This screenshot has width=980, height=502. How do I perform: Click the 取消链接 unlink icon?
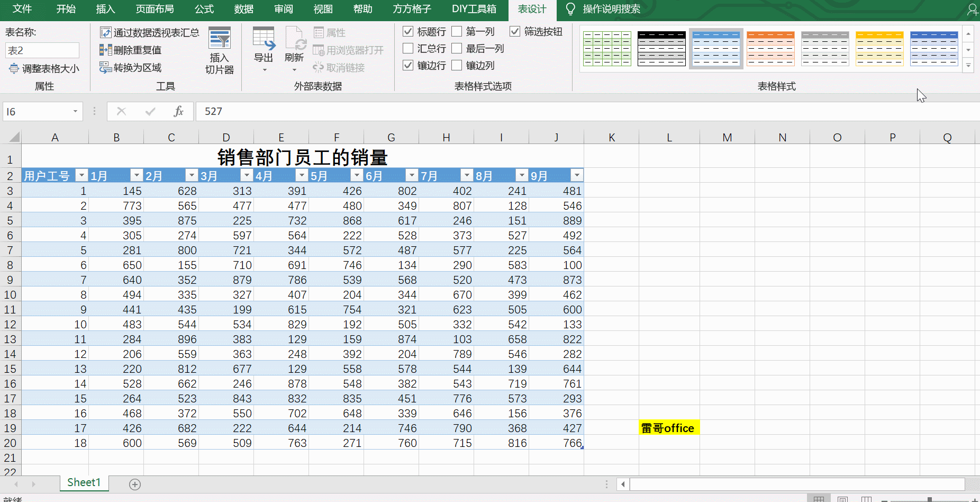[x=318, y=67]
